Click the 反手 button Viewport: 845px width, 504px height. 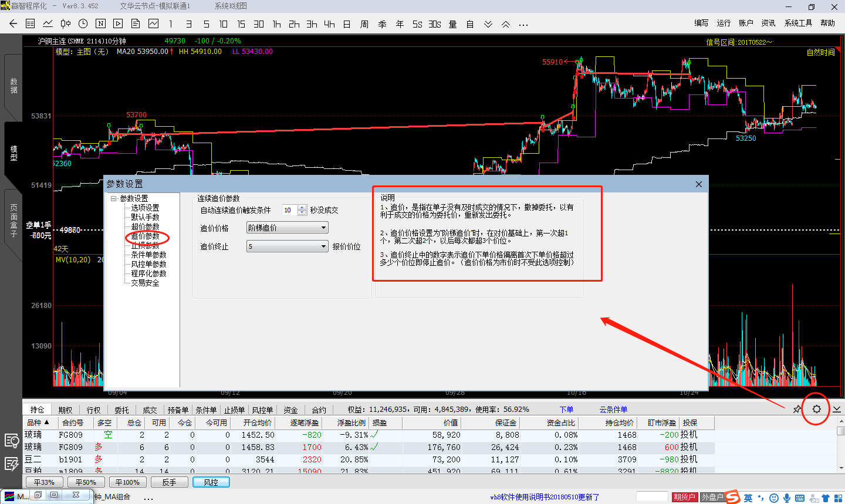pos(169,482)
